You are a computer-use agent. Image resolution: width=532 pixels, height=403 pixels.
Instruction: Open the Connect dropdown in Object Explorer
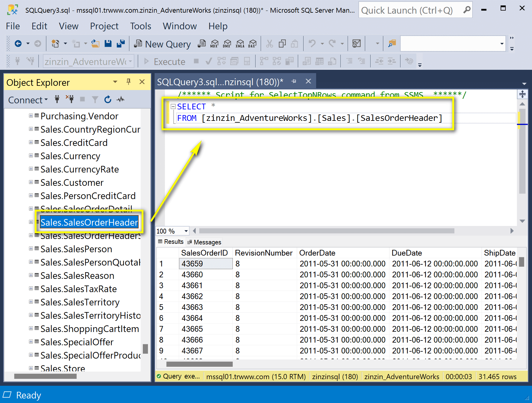tap(28, 100)
